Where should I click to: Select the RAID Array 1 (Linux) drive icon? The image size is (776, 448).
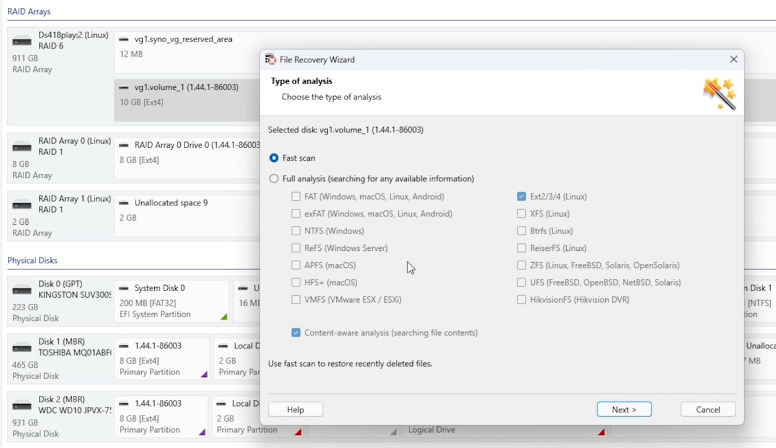pyautogui.click(x=22, y=205)
